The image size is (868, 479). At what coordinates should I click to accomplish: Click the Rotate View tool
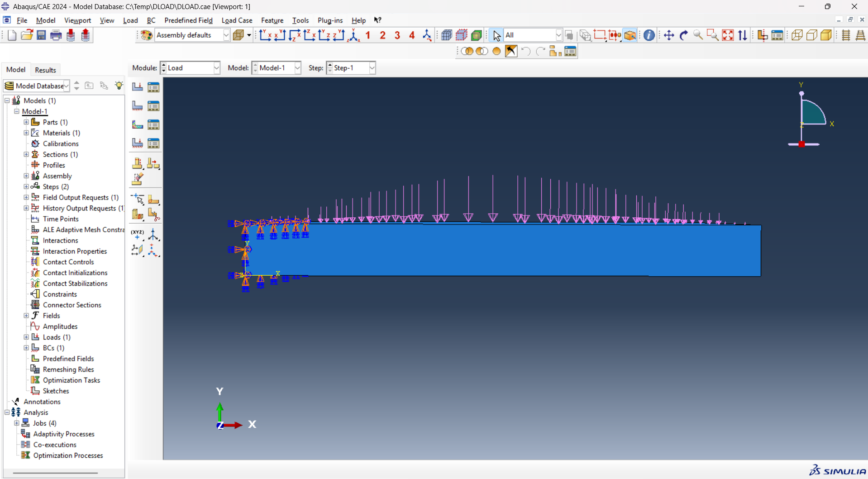click(x=683, y=35)
